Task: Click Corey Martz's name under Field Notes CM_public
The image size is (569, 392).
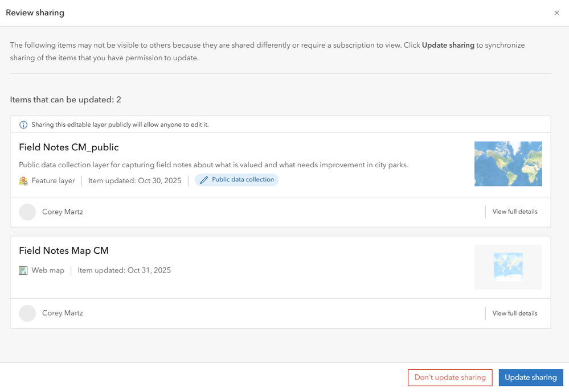Action: click(x=63, y=212)
